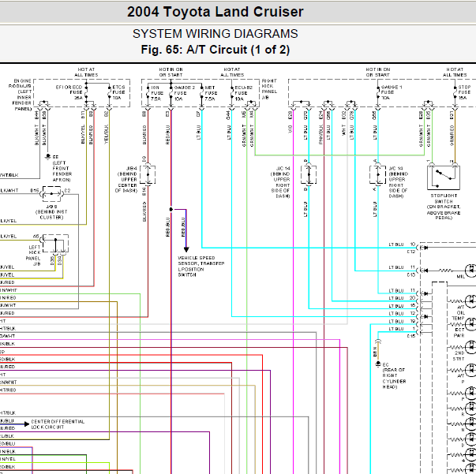476x474 pixels.
Task: Click the 'GAUGE 1 FUSE' label
Action: (392, 90)
